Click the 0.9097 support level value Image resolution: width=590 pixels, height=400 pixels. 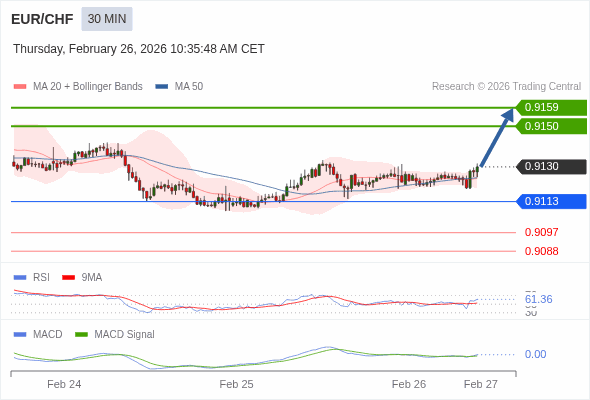(541, 232)
